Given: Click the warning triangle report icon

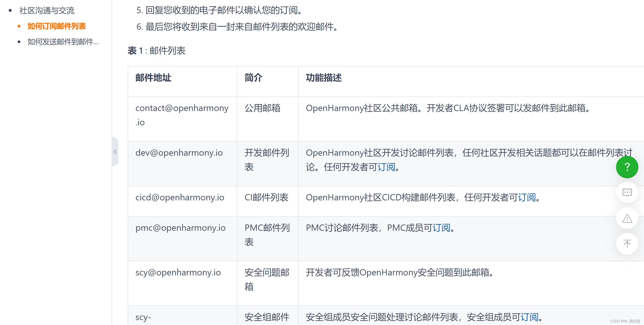Looking at the screenshot, I should 627,218.
